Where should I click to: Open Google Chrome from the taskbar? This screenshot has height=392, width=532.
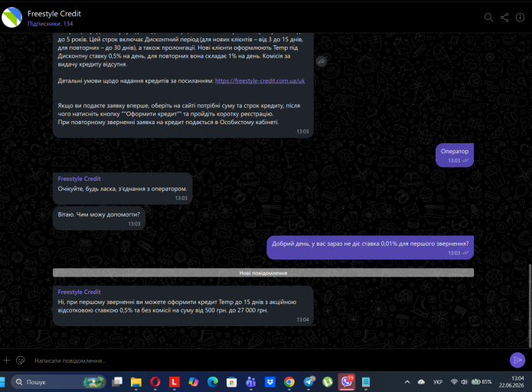pyautogui.click(x=289, y=382)
